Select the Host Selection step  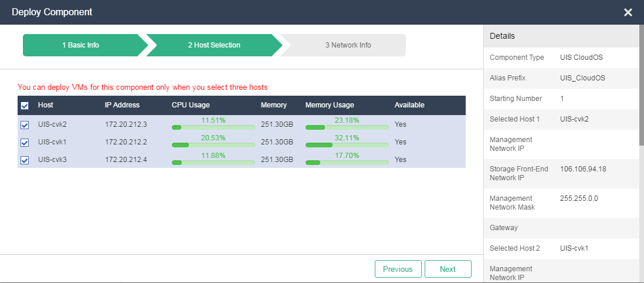(x=213, y=45)
